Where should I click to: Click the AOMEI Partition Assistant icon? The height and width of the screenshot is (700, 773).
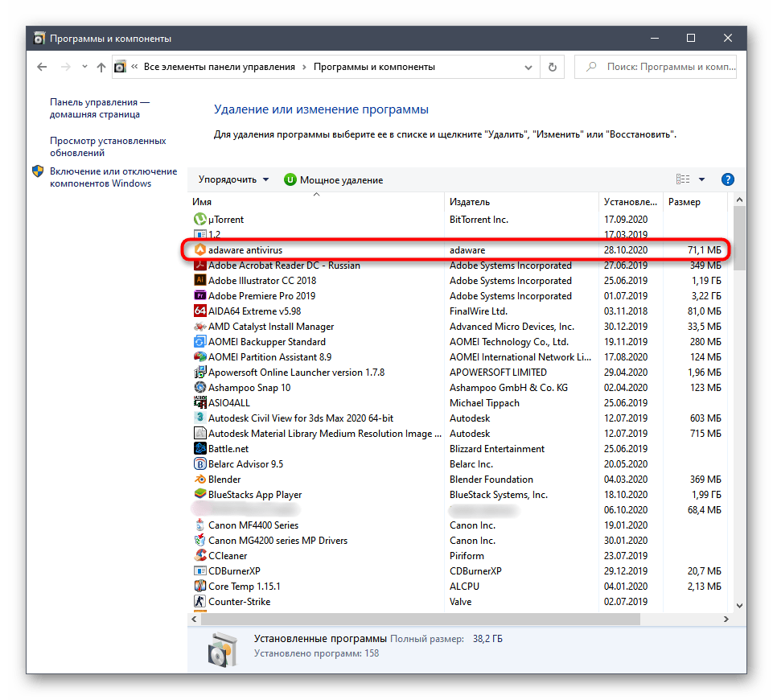coord(199,357)
